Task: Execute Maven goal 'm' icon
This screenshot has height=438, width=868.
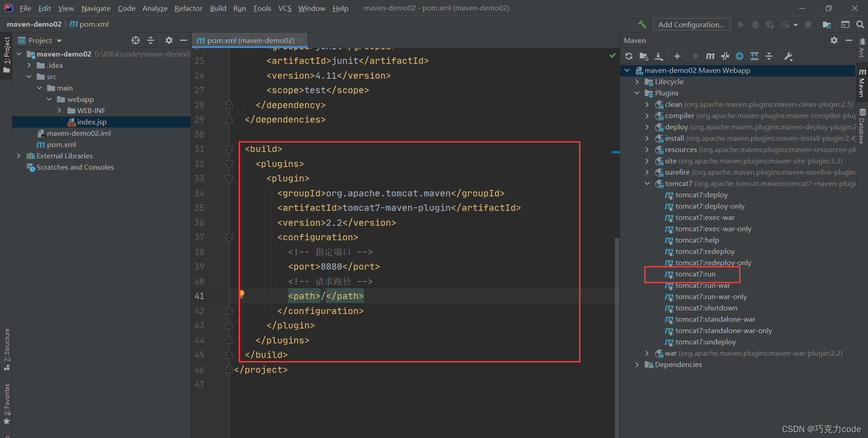Action: coord(710,56)
